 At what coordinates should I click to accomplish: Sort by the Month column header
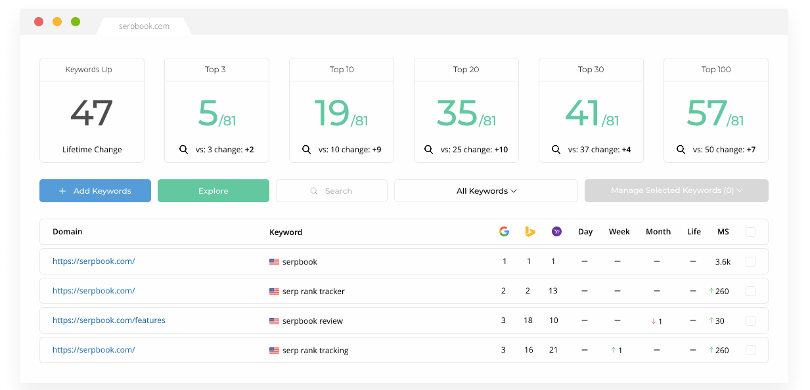658,232
